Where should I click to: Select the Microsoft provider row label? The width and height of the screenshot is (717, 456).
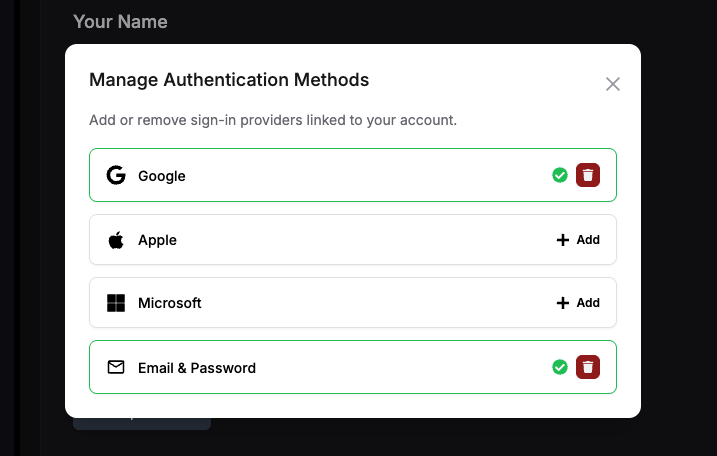point(170,303)
